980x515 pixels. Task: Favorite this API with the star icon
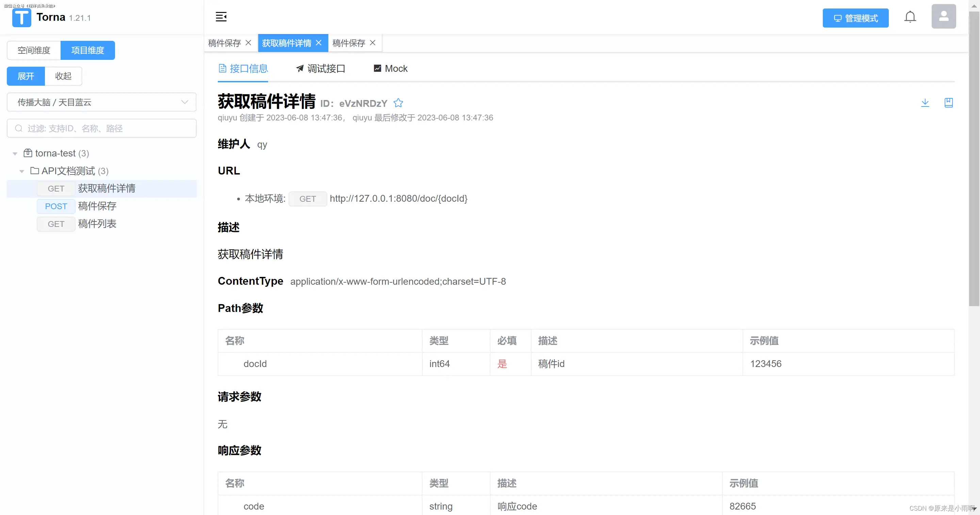pos(398,103)
